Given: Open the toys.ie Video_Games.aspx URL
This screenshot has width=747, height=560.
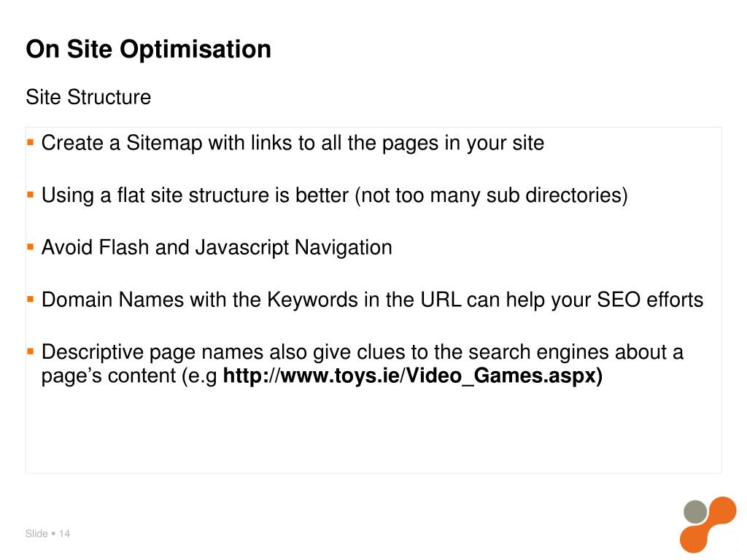Looking at the screenshot, I should coord(413,376).
